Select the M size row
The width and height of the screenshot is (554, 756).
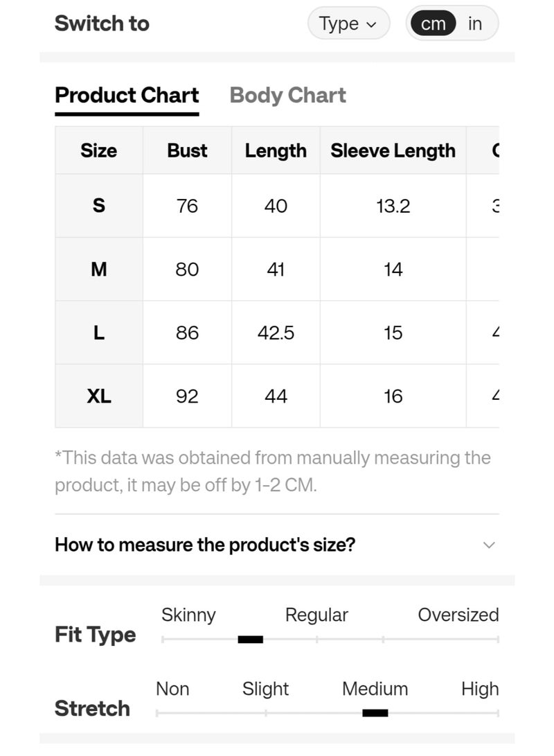pos(277,269)
